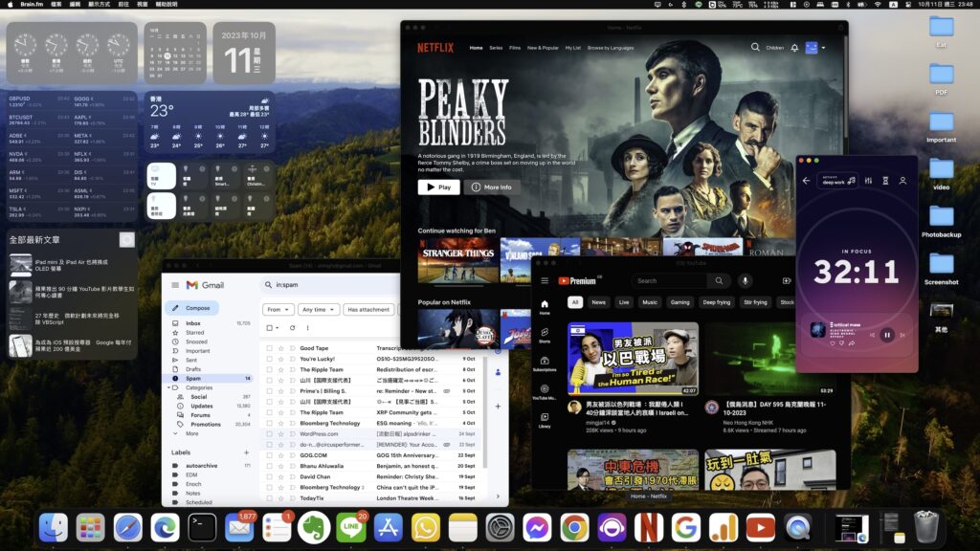This screenshot has width=980, height=551.
Task: Open the From filter dropdown in Gmail
Action: click(x=278, y=310)
